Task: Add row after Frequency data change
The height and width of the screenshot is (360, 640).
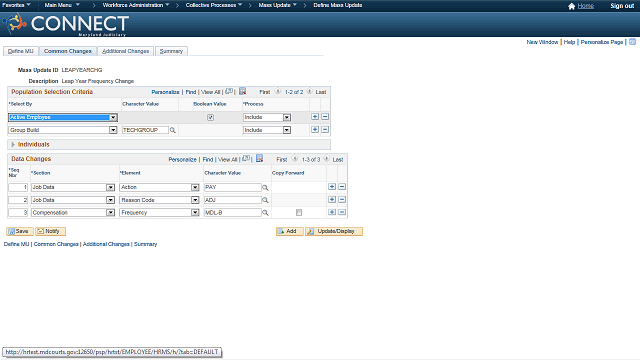Action: click(332, 212)
